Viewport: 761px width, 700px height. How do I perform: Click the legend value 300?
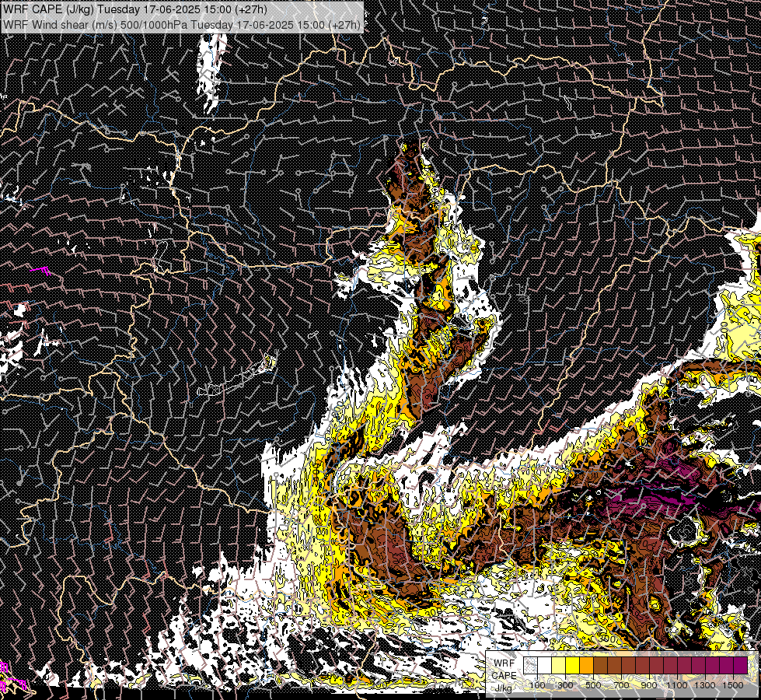click(x=565, y=685)
